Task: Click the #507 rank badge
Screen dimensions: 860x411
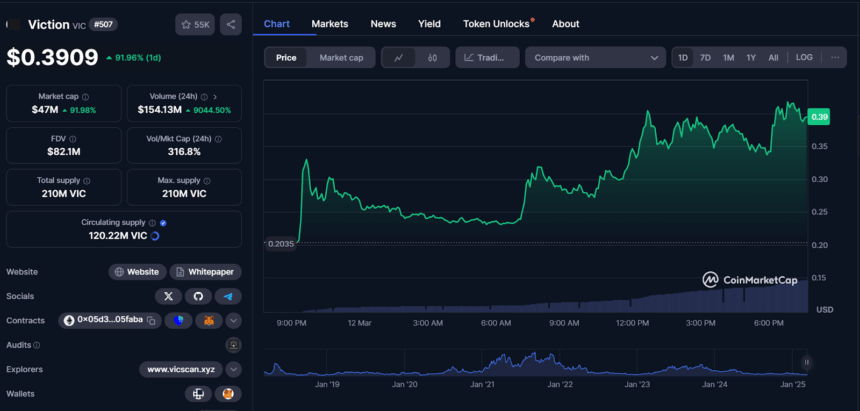Action: (103, 24)
